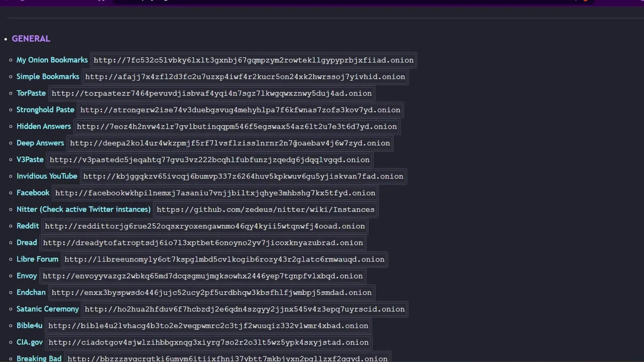Click Satanic Ceremony link
This screenshot has height=362, width=644.
coord(48,309)
